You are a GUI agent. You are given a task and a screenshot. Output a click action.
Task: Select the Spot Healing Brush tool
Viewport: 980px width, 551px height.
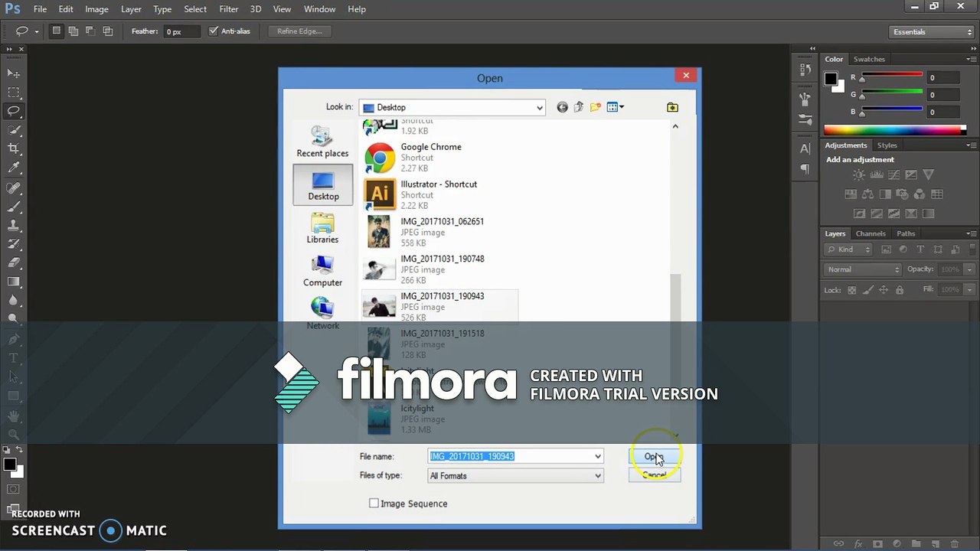14,188
